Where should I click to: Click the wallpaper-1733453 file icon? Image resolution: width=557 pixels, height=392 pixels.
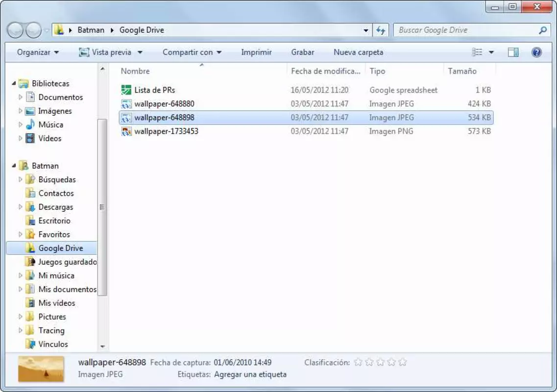click(x=126, y=131)
